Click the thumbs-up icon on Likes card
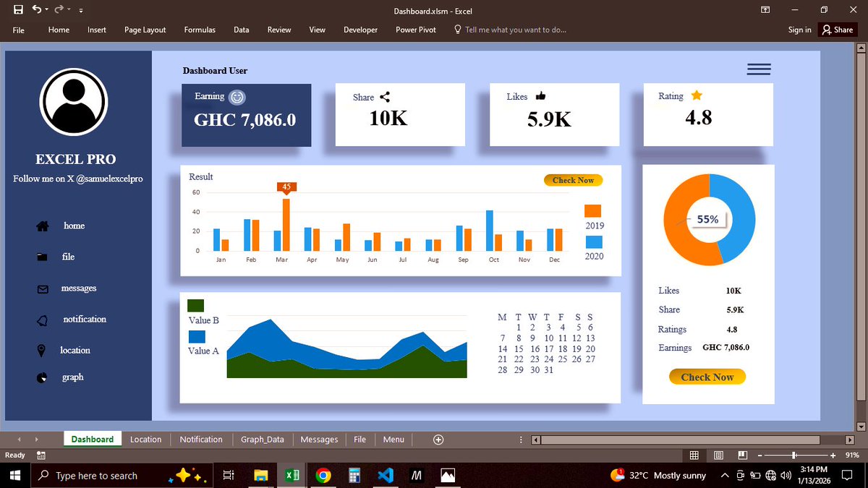 (x=541, y=96)
